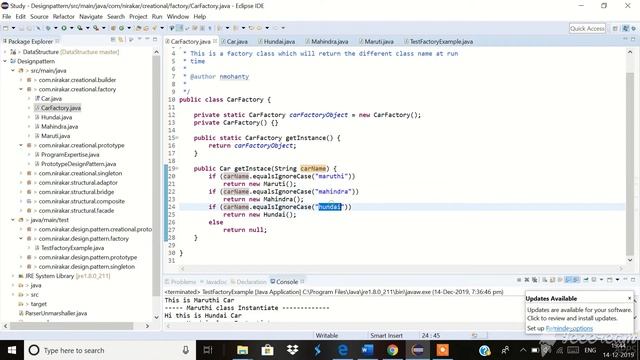Click Open Perspective icon near Quick Access
640x360 pixels.
[615, 28]
